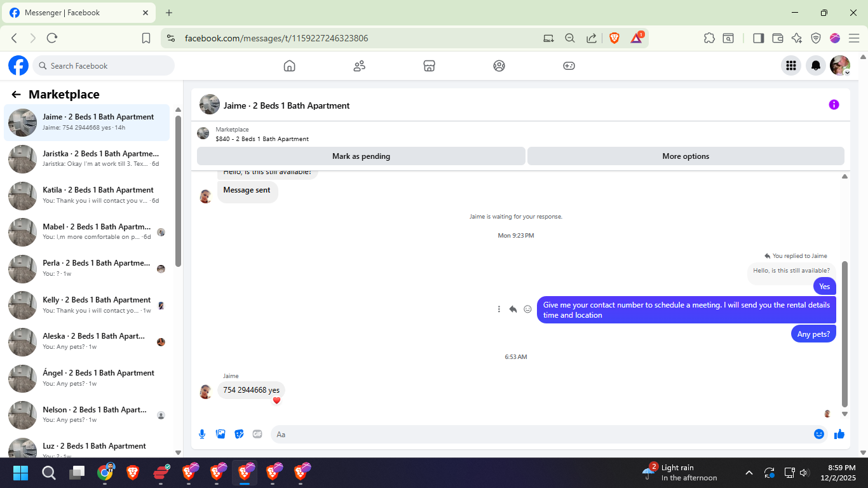Screen dimensions: 868x488
Task: Open Gaming controller icon in top navigation
Action: pyautogui.click(x=569, y=65)
